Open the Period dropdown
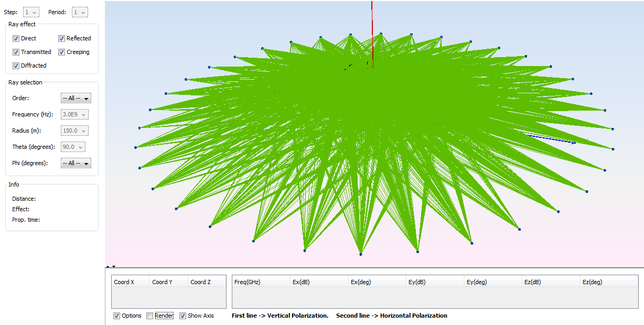This screenshot has width=644, height=325. pyautogui.click(x=80, y=12)
